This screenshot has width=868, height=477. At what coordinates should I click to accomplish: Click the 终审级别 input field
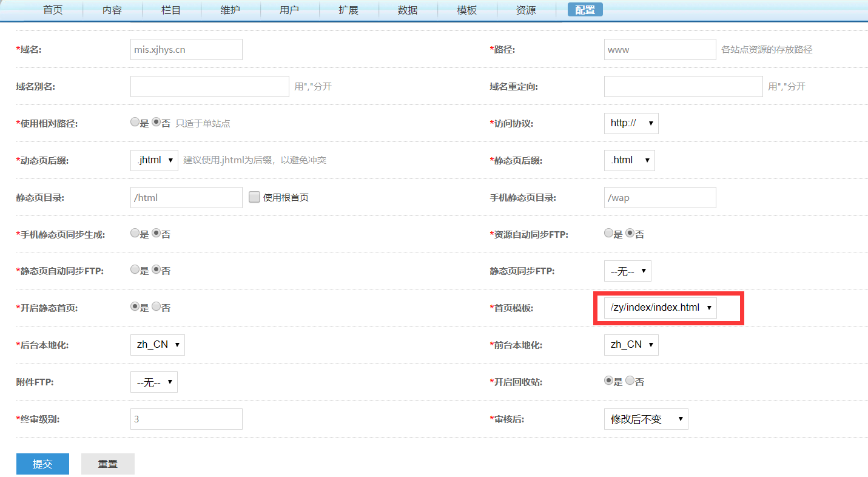click(186, 419)
